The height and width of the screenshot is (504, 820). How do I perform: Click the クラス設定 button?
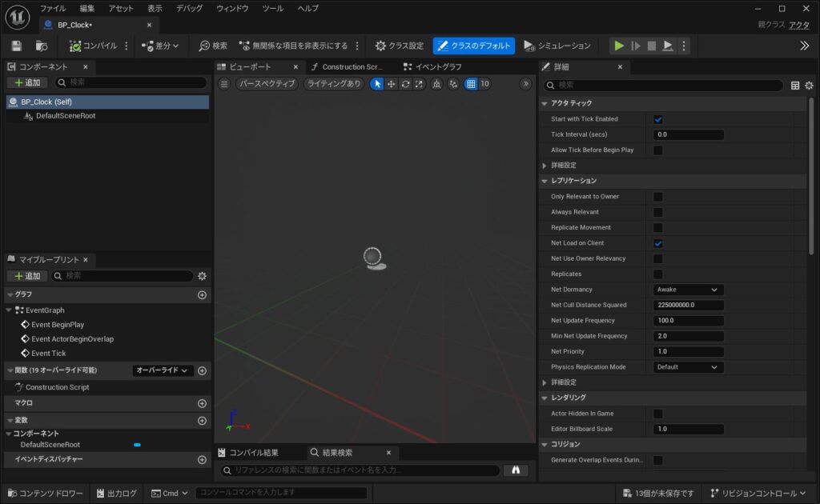[399, 46]
